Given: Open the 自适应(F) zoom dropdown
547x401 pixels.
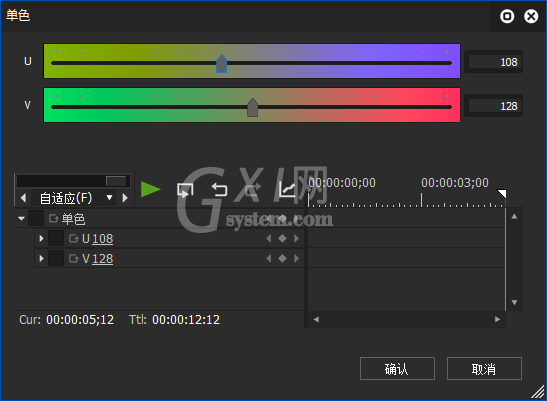Looking at the screenshot, I should (109, 198).
